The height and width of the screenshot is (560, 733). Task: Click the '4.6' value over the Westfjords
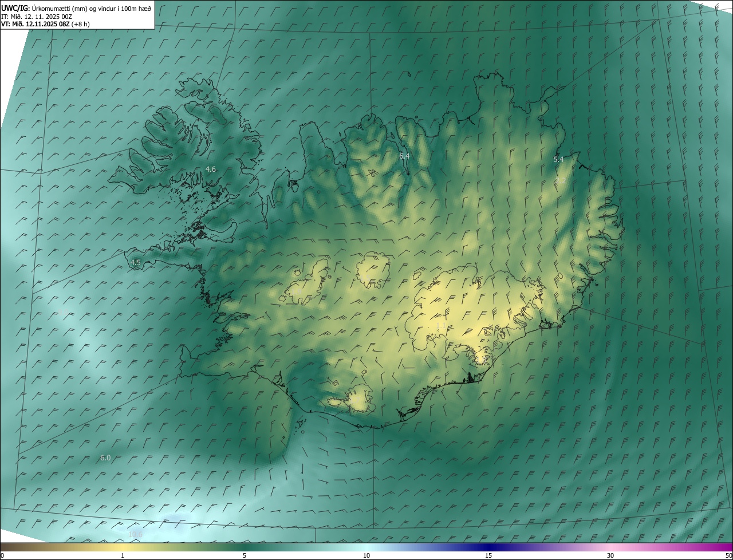pos(211,169)
